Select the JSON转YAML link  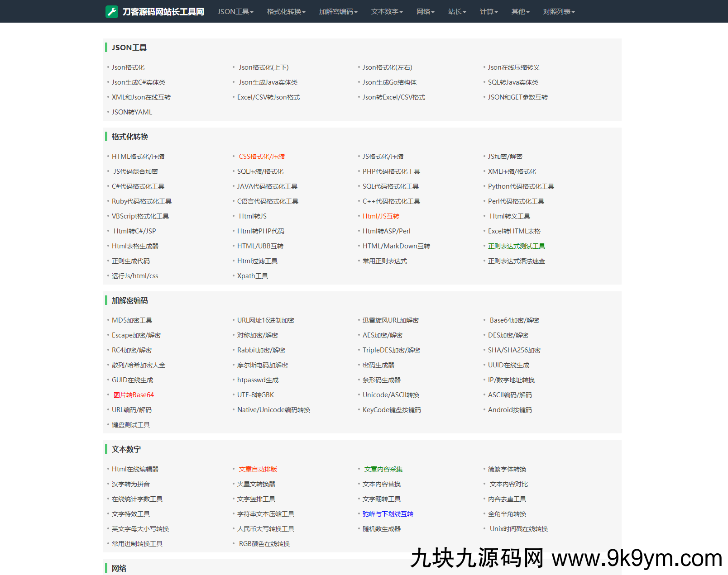tap(132, 112)
